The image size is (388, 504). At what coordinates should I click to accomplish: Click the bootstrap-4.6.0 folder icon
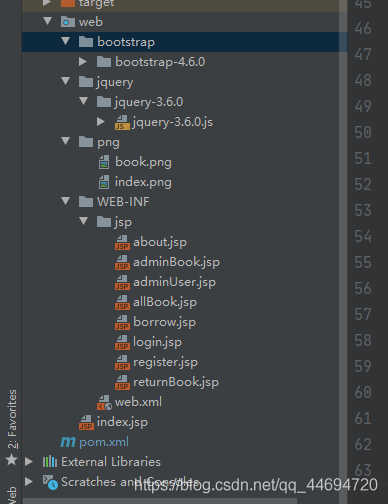(104, 62)
